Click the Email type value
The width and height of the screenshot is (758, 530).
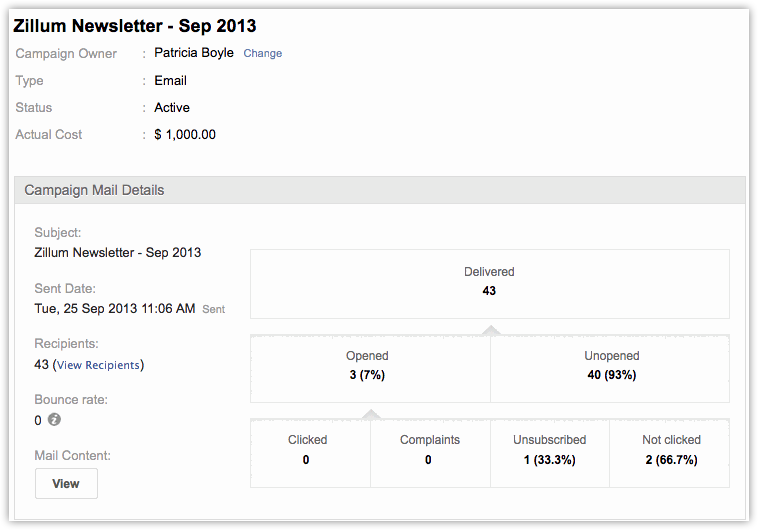point(170,80)
